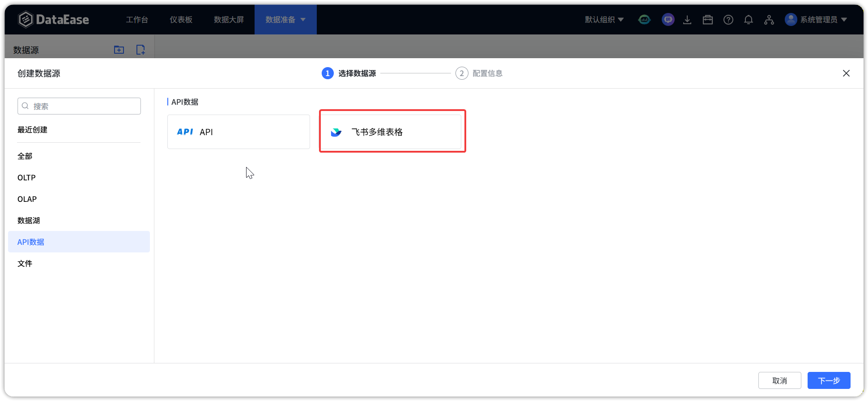Click the 飞书 bird logo icon
Viewport: 868px width, 401px height.
[336, 132]
